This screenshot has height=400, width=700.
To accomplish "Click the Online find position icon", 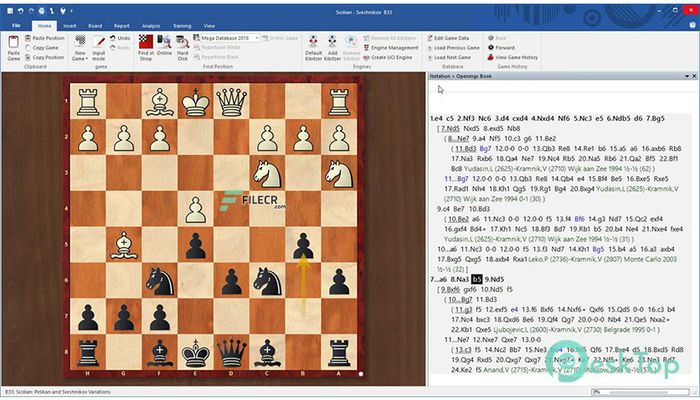I will click(164, 42).
